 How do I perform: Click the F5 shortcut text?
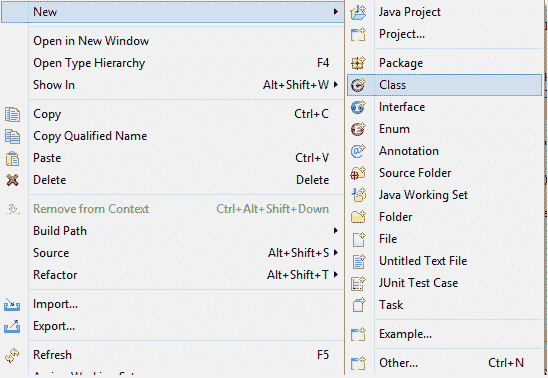(323, 355)
